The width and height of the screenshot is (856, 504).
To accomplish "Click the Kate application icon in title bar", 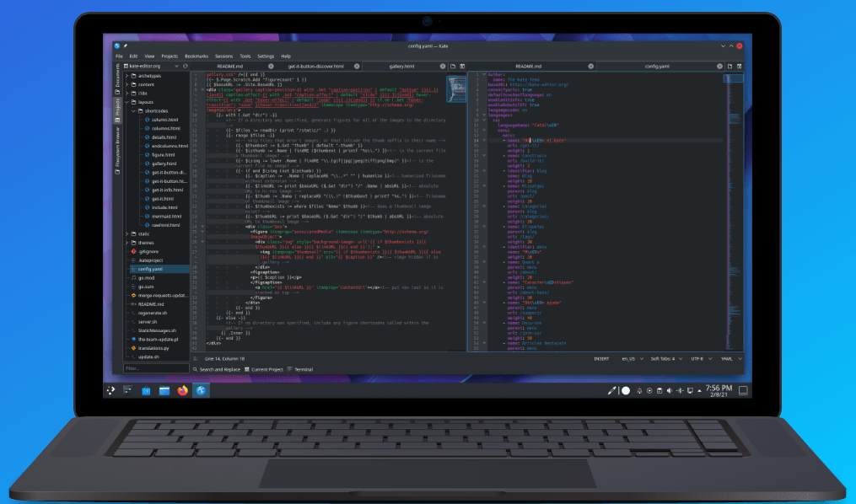I will click(117, 46).
